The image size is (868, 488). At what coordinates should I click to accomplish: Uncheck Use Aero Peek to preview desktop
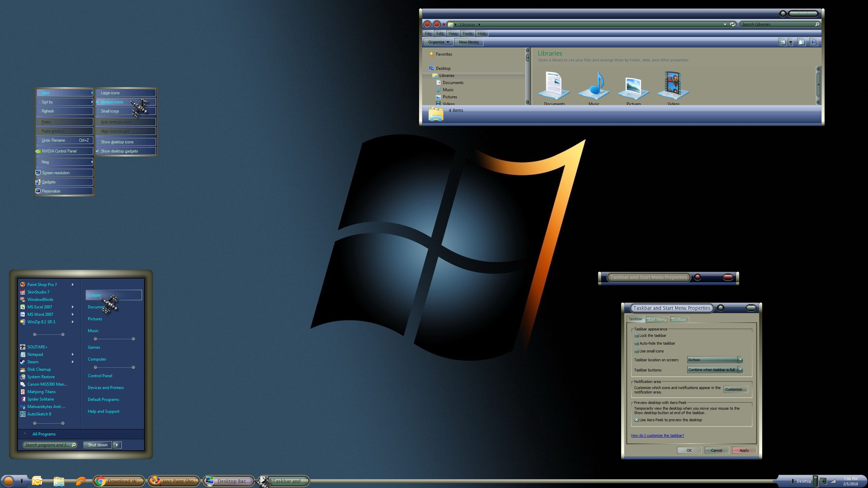[x=636, y=420]
